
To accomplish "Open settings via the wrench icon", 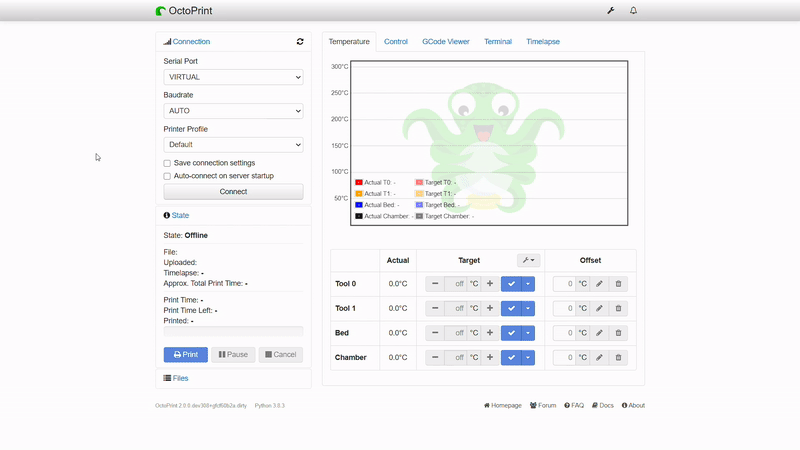I will (x=611, y=11).
